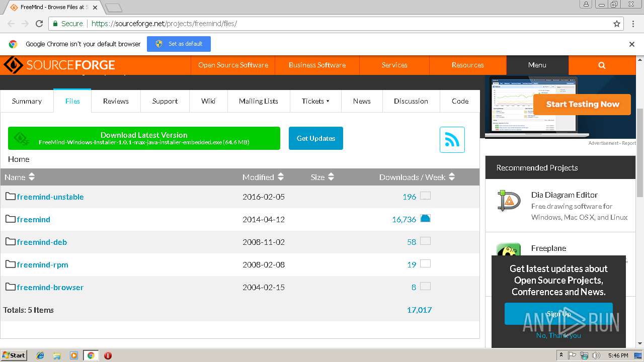
Task: Go to the Wiki tab
Action: pyautogui.click(x=208, y=101)
